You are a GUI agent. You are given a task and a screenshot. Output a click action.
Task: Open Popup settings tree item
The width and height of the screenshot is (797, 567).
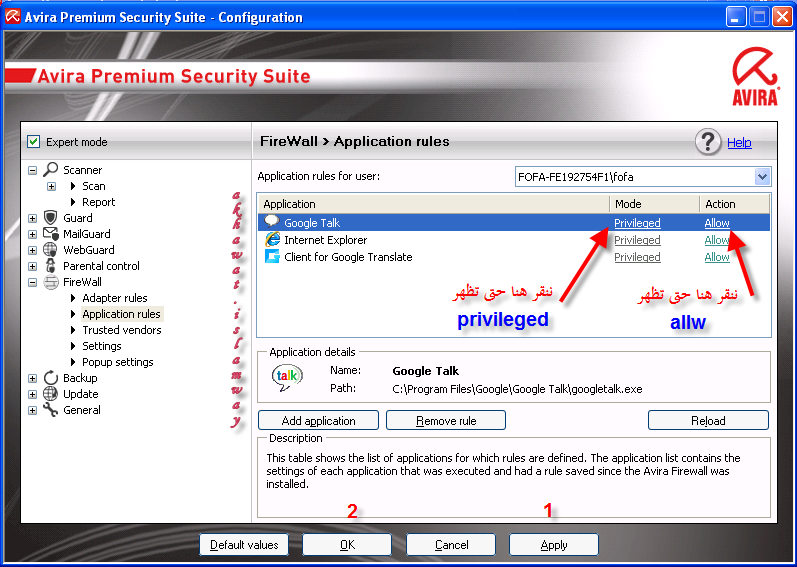pyautogui.click(x=117, y=362)
